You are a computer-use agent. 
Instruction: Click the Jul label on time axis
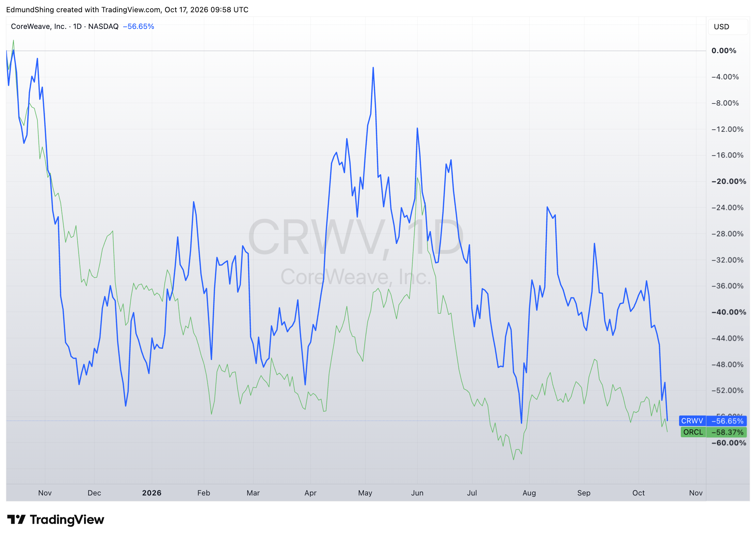pos(472,493)
